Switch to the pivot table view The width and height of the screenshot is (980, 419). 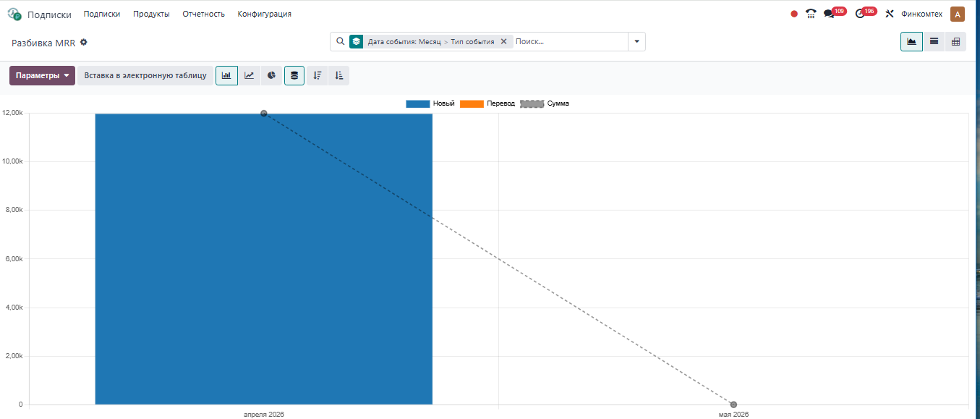click(955, 41)
